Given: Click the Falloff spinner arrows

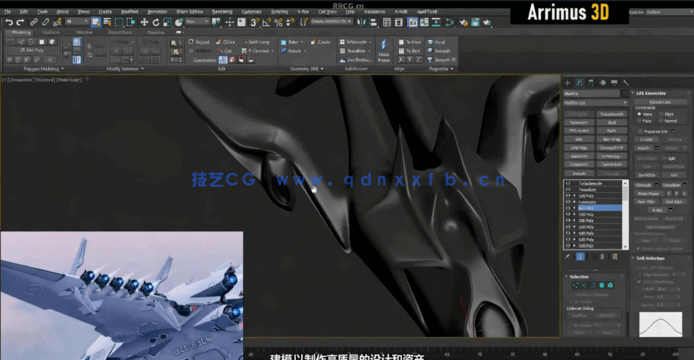Looking at the screenshot, I should coord(680,289).
